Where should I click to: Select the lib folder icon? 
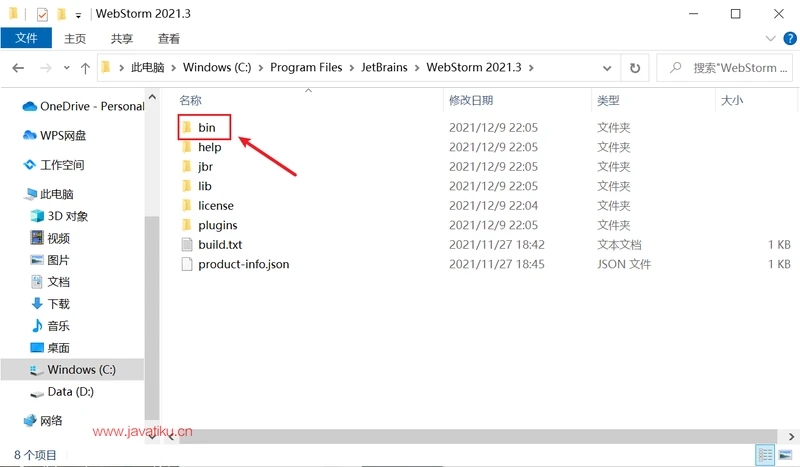tap(187, 186)
